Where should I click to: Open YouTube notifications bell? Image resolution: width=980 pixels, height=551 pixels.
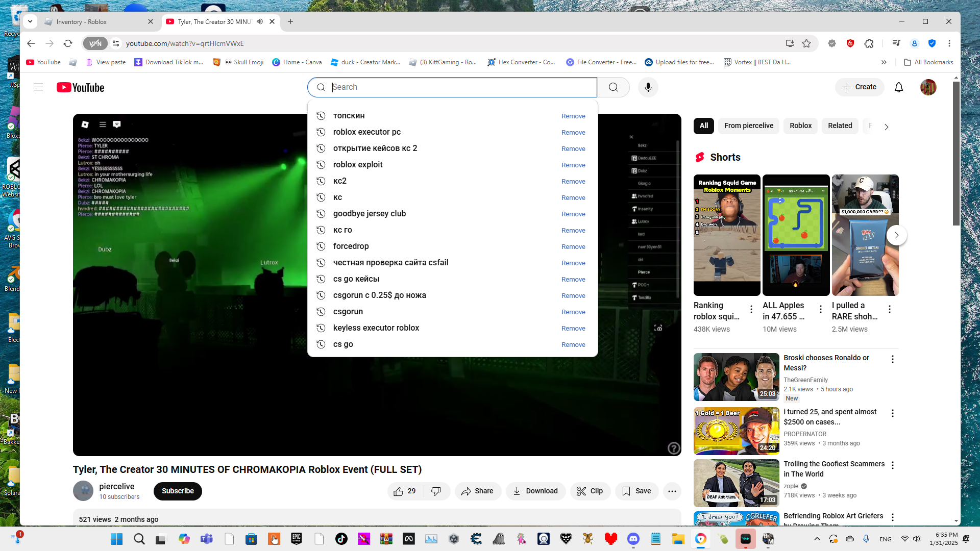tap(898, 87)
